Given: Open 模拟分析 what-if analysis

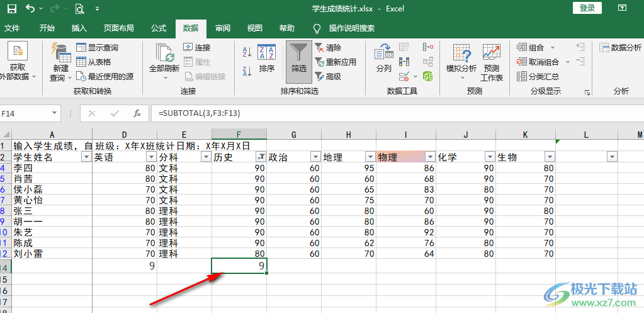Looking at the screenshot, I should 461,62.
